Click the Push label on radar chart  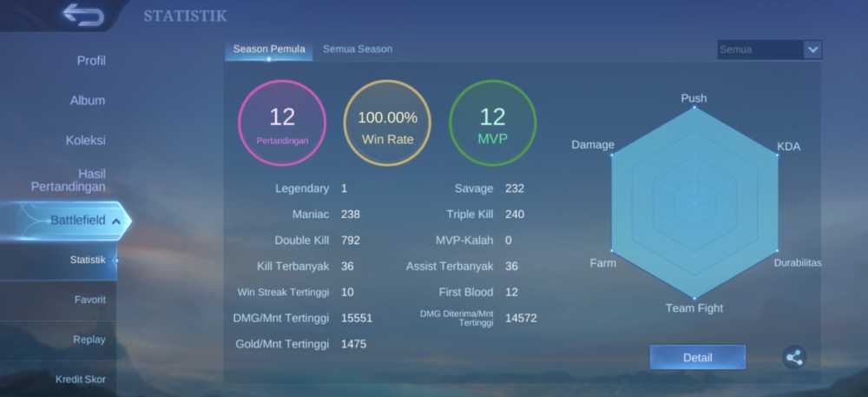694,98
